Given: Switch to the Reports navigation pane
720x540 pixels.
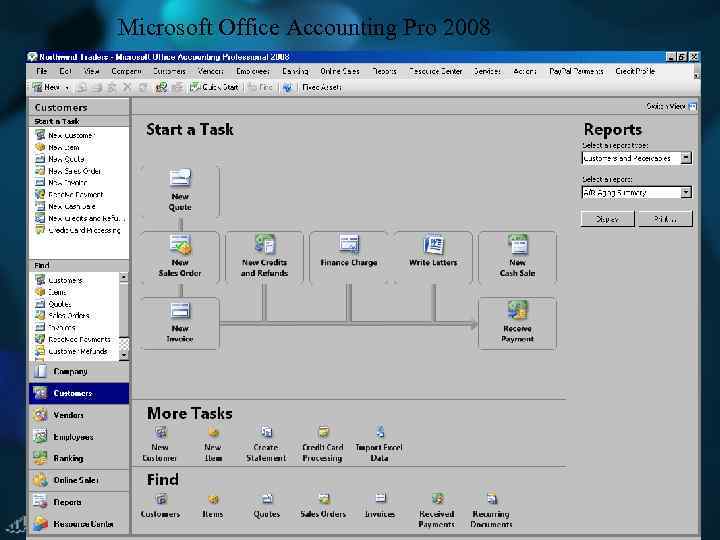Looking at the screenshot, I should [79, 502].
